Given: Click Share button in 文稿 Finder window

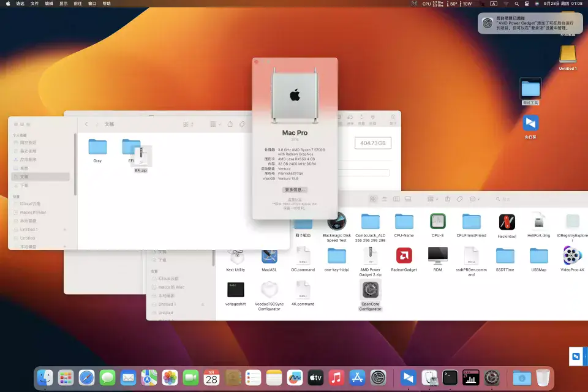Looking at the screenshot, I should [230, 124].
